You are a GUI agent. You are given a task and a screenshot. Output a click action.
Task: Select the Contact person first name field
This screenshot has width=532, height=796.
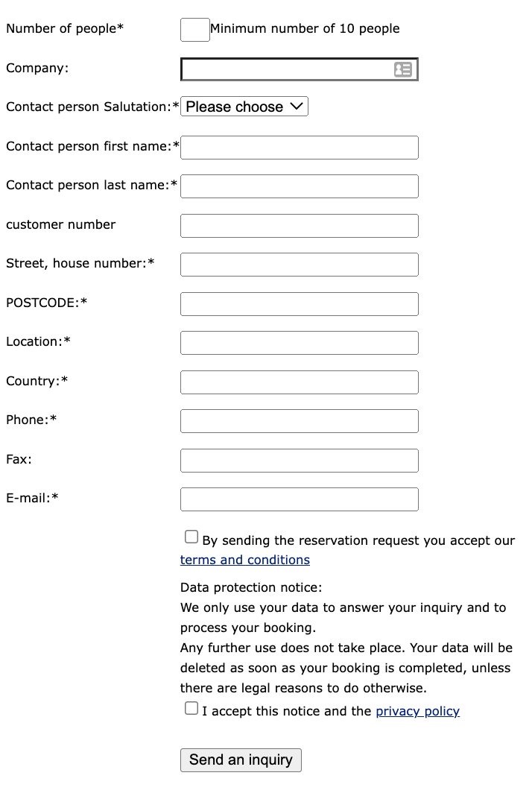coord(300,148)
